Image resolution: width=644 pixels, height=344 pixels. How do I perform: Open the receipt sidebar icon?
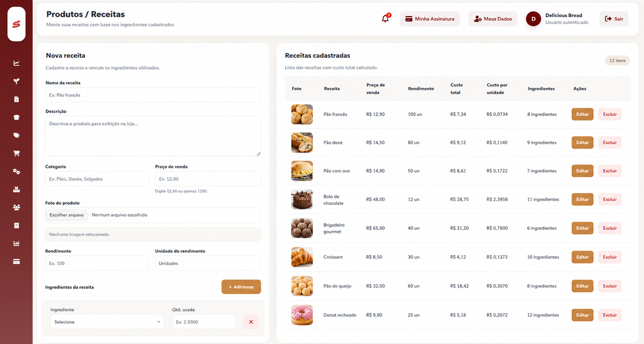click(17, 225)
